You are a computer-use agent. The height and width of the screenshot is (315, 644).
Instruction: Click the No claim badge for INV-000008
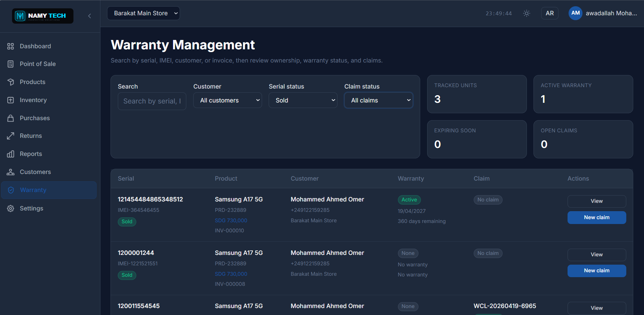[488, 253]
